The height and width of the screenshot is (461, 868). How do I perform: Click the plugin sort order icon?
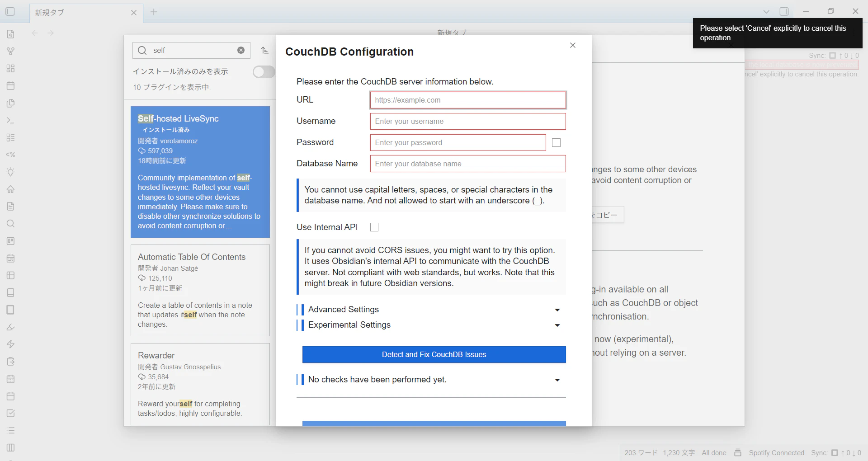tap(265, 50)
